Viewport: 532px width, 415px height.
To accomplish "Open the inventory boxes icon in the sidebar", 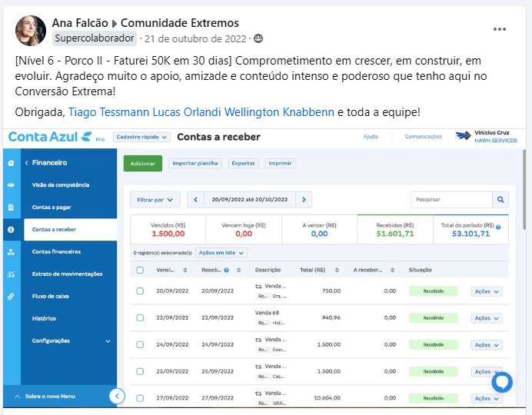I will (11, 252).
